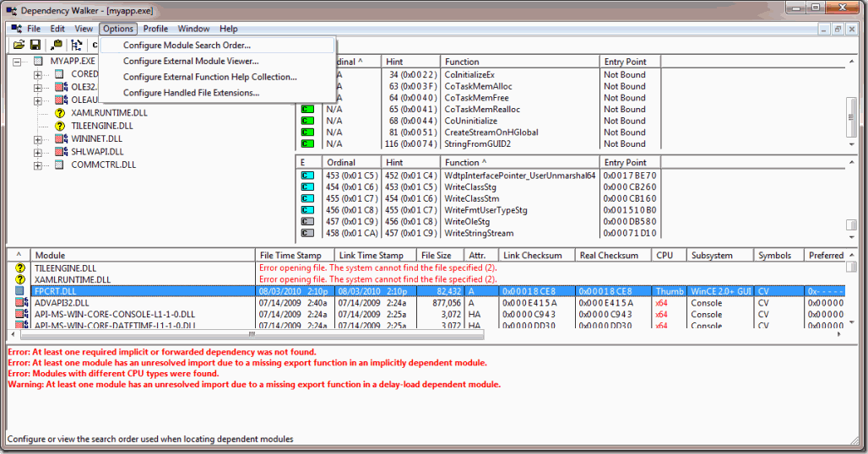Sort module list by Module header
Screen dimensions: 868x454
[143, 256]
